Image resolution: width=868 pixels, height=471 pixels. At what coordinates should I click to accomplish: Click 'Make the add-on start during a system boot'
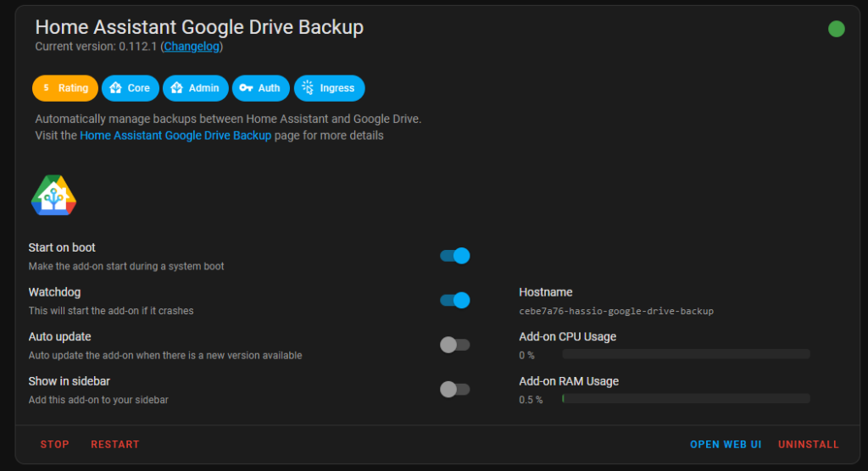click(x=126, y=266)
